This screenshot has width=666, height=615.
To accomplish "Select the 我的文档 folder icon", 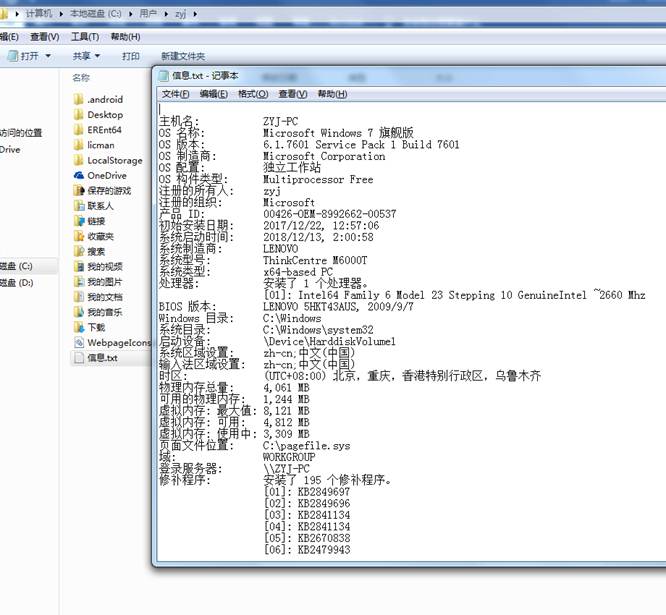I will [x=79, y=297].
